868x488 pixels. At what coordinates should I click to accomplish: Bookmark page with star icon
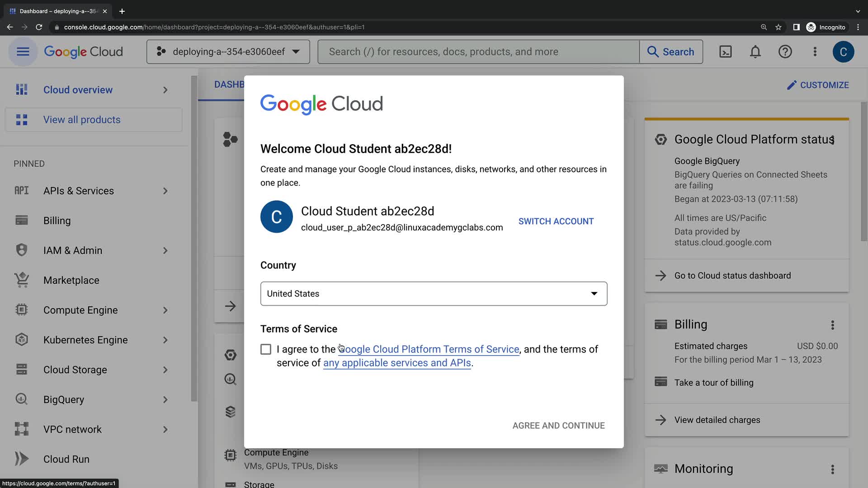pos(778,27)
